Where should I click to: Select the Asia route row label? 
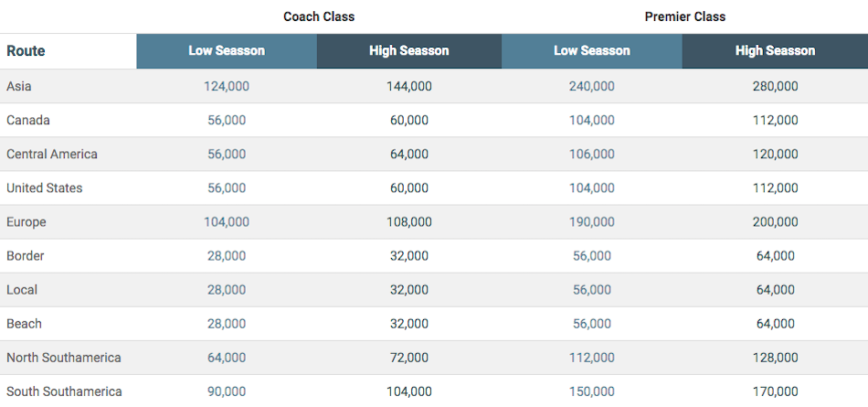19,86
